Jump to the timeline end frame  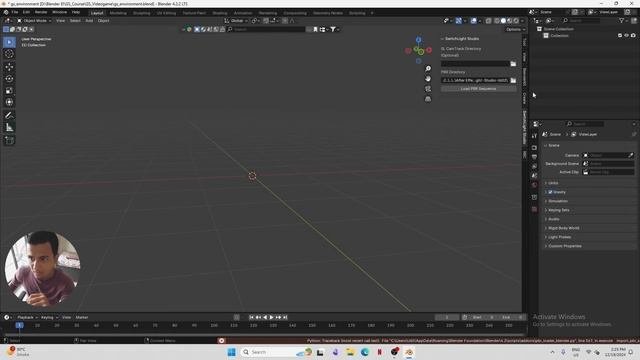point(285,317)
